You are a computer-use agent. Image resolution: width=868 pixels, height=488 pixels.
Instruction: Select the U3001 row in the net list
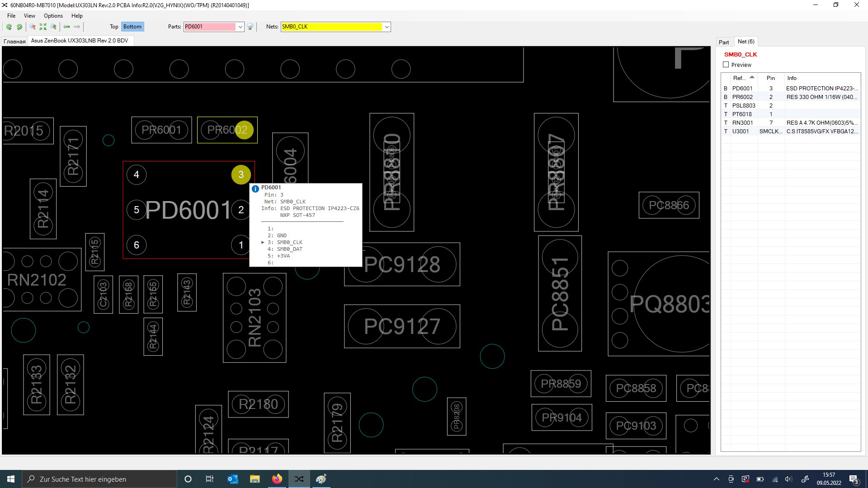(741, 131)
